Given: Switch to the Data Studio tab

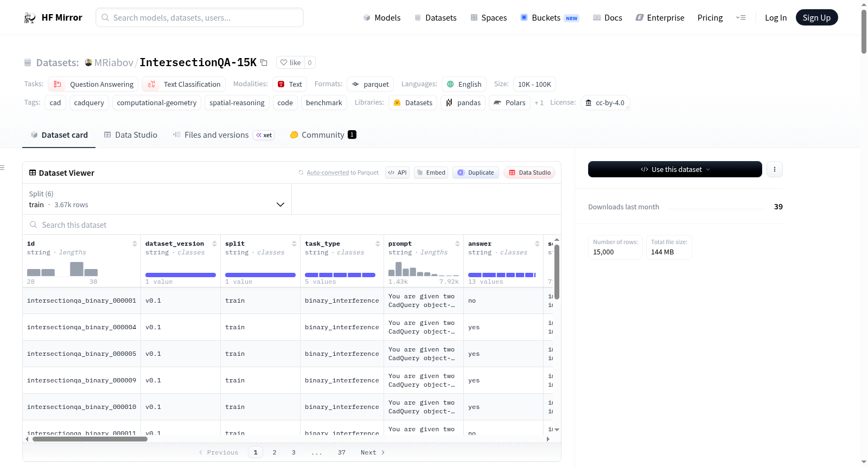Looking at the screenshot, I should point(131,135).
